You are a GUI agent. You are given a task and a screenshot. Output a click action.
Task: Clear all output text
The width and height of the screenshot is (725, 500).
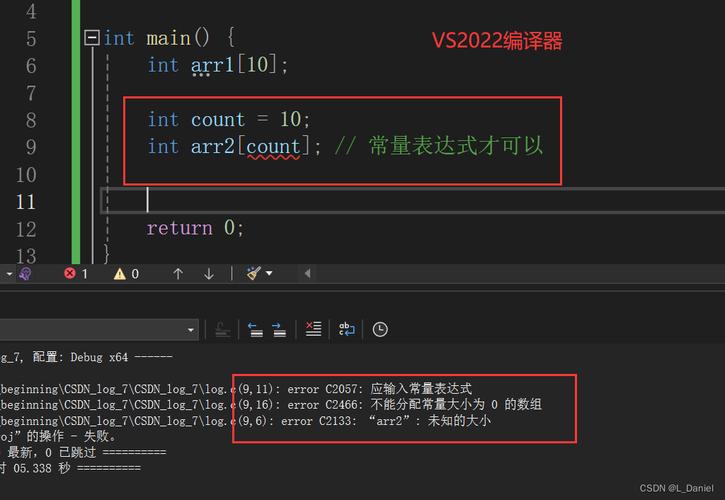pyautogui.click(x=313, y=329)
